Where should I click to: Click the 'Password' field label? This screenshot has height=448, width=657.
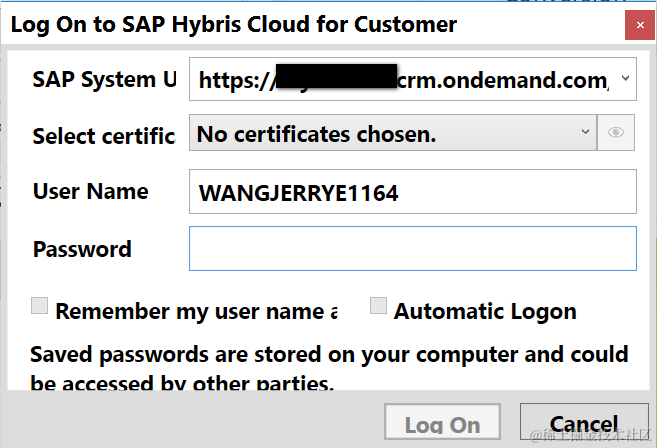coord(82,249)
